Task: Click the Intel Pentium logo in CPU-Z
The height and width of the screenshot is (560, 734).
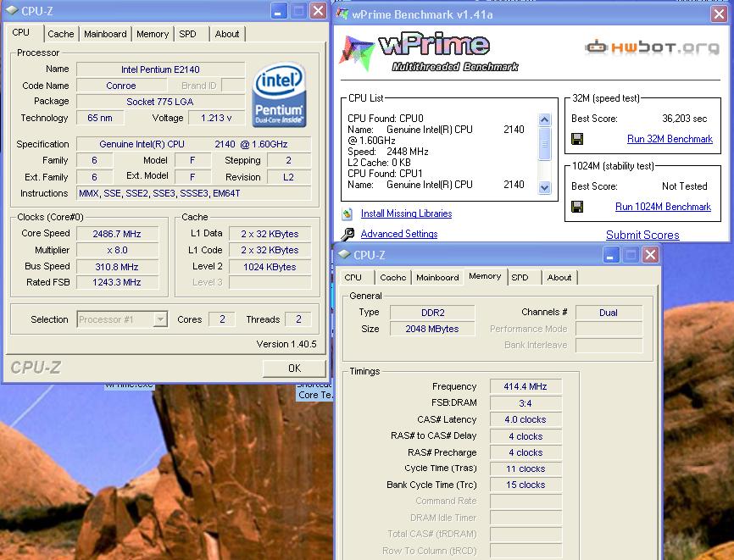Action: [x=279, y=95]
